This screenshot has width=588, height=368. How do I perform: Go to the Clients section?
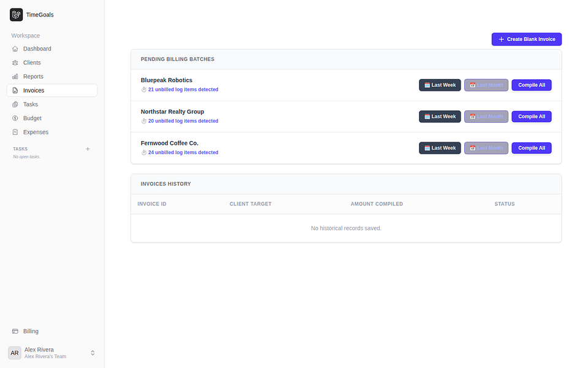[x=52, y=63]
